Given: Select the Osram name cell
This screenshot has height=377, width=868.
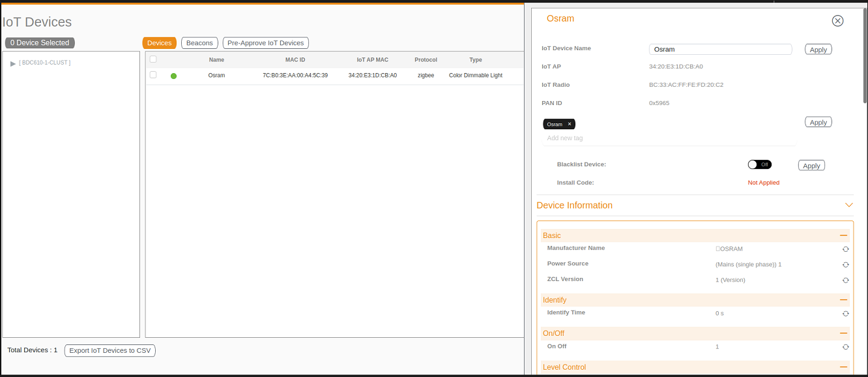Looking at the screenshot, I should point(216,76).
